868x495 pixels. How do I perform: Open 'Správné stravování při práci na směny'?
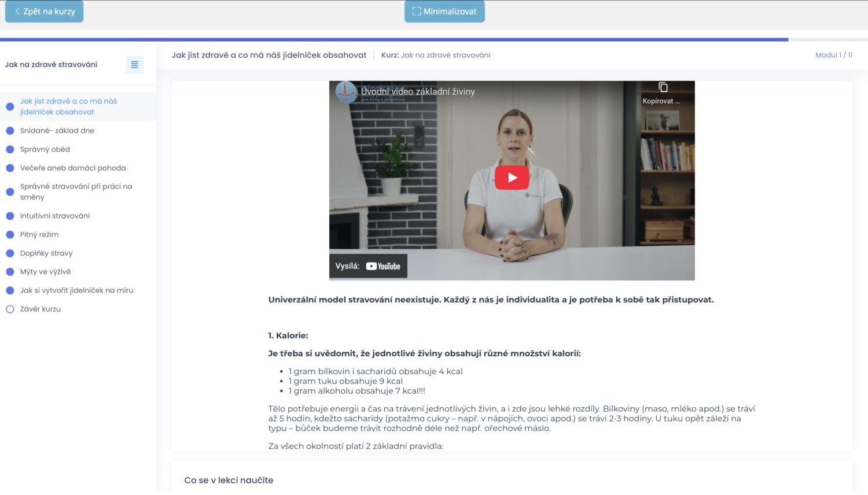point(76,191)
